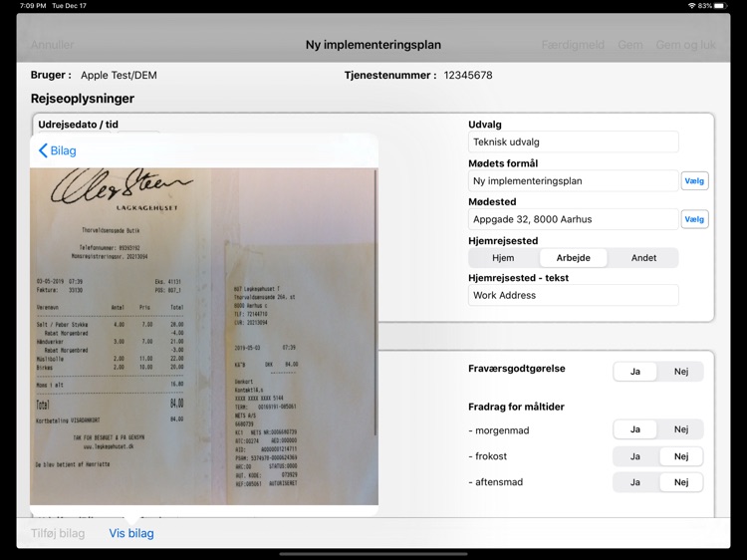The image size is (747, 560).
Task: Tap the clock showing 7:09 PM
Action: click(x=33, y=6)
